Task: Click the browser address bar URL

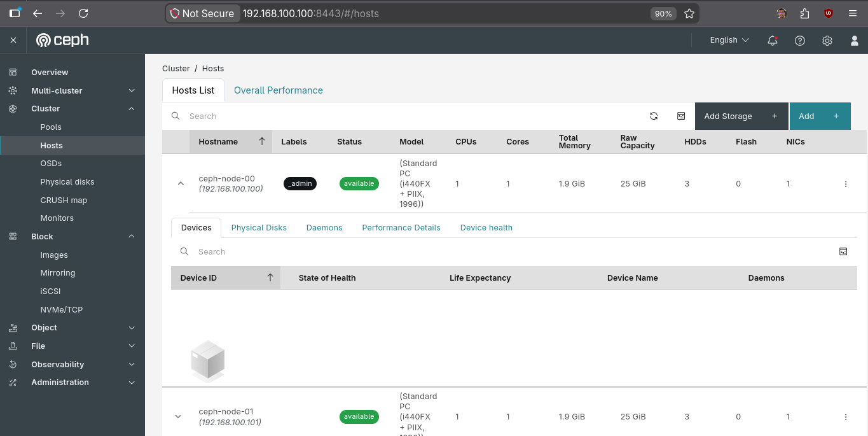Action: 311,13
